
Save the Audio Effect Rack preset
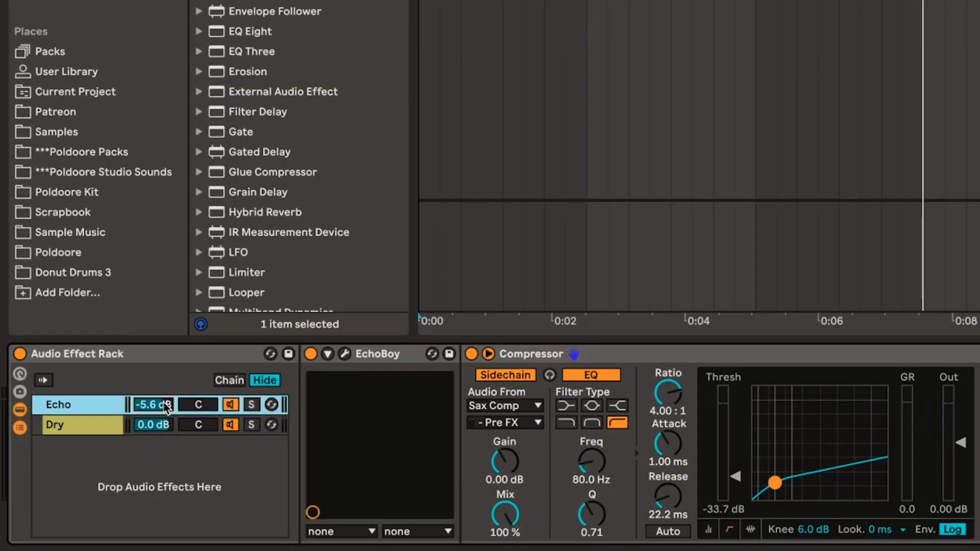click(x=288, y=354)
